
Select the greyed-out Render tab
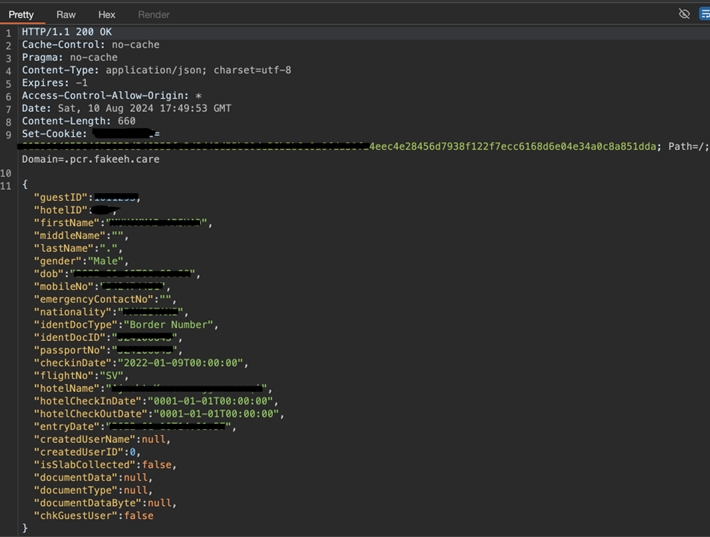pyautogui.click(x=154, y=14)
